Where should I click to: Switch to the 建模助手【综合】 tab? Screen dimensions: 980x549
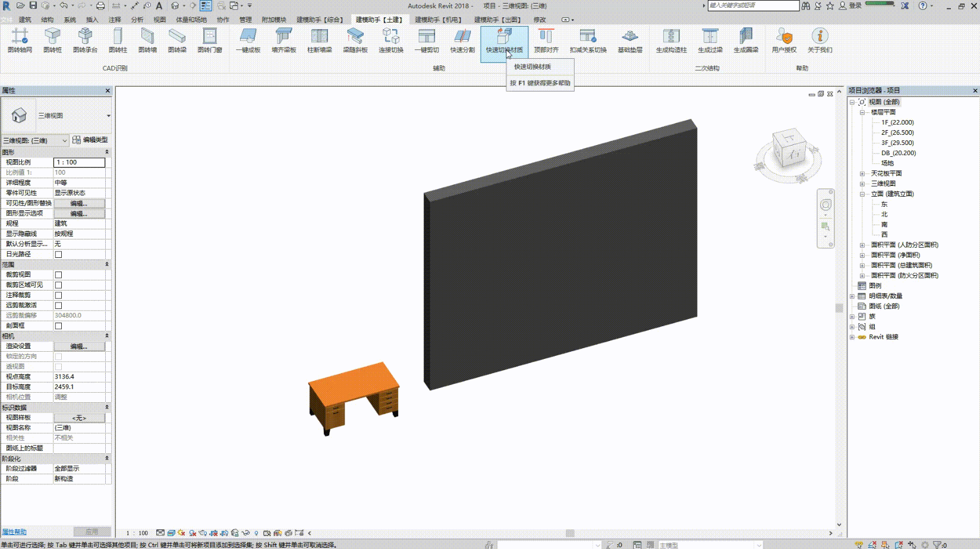(320, 20)
